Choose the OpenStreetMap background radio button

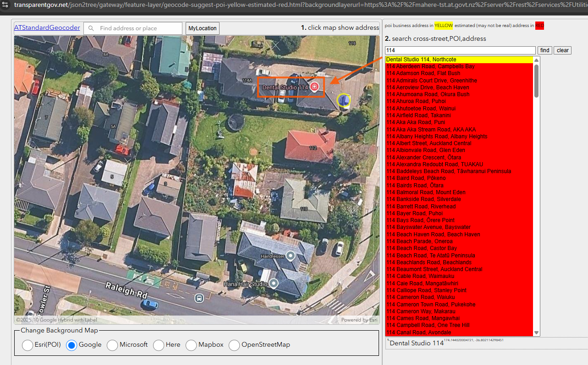(x=234, y=345)
